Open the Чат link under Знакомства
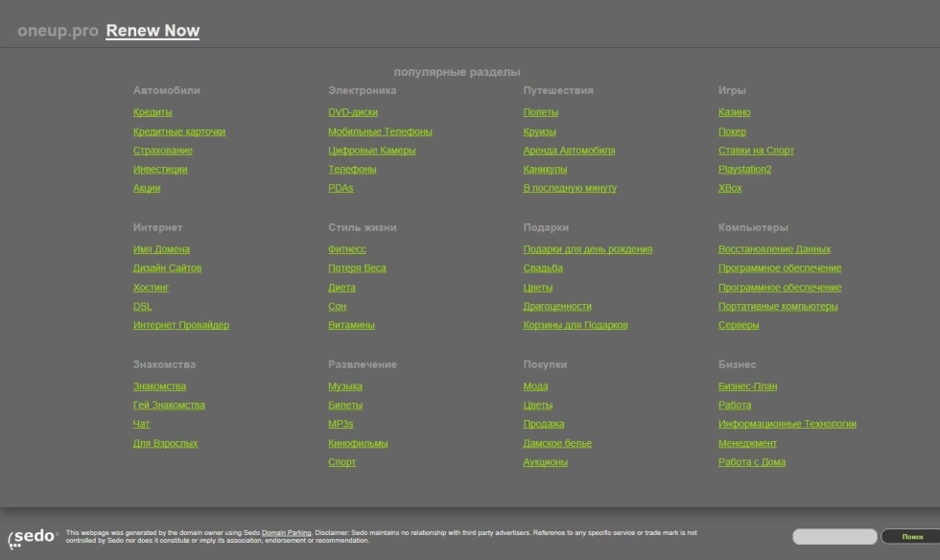This screenshot has height=560, width=940. click(x=141, y=424)
